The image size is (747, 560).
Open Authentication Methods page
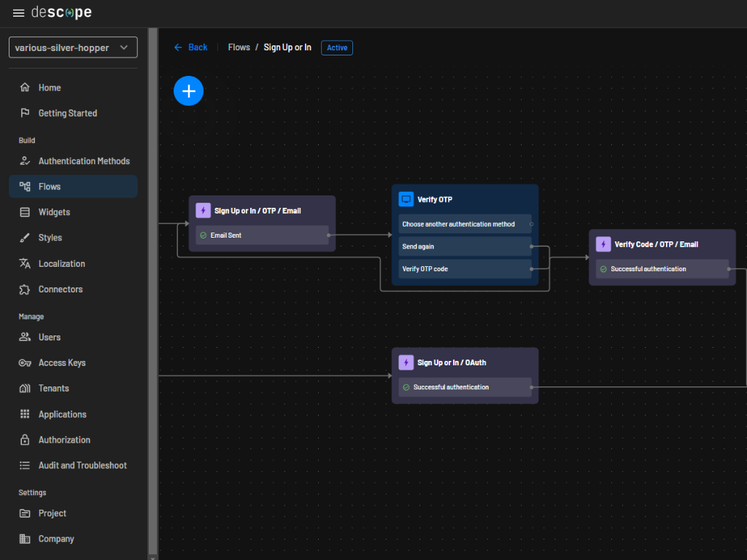pyautogui.click(x=84, y=161)
